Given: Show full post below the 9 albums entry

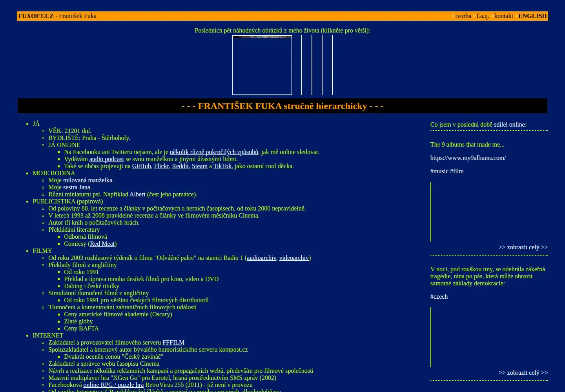Looking at the screenshot, I should pyautogui.click(x=523, y=247).
